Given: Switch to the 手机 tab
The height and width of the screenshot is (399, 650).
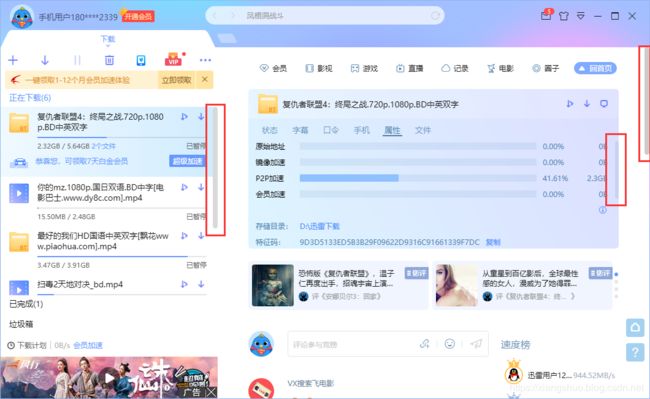Looking at the screenshot, I should coord(361,130).
